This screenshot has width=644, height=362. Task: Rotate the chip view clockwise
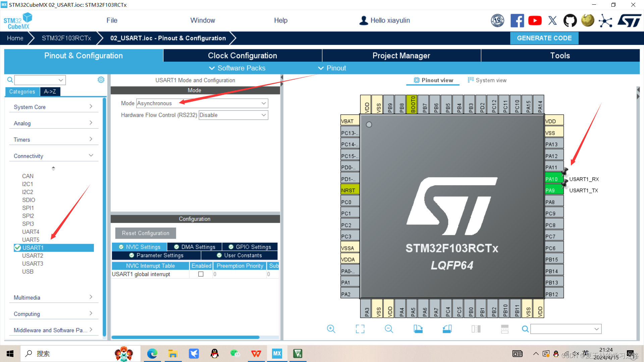[x=418, y=329]
